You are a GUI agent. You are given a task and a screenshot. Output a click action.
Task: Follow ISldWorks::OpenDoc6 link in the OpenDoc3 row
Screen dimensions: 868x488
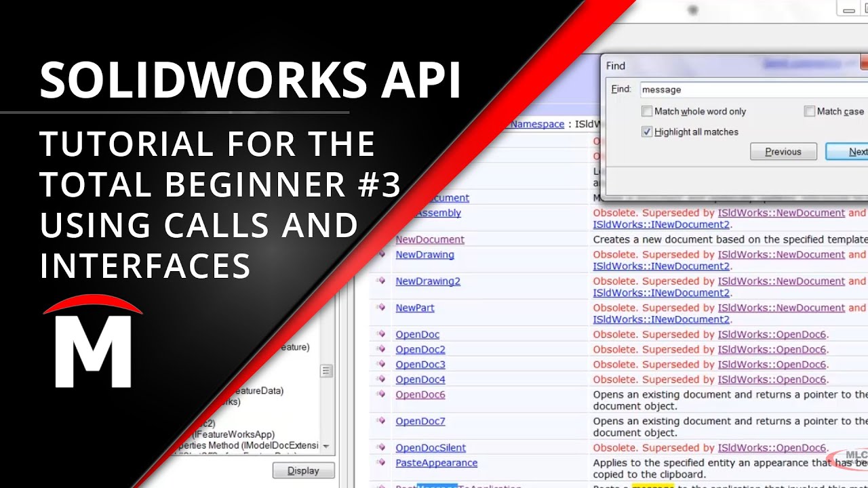point(772,365)
